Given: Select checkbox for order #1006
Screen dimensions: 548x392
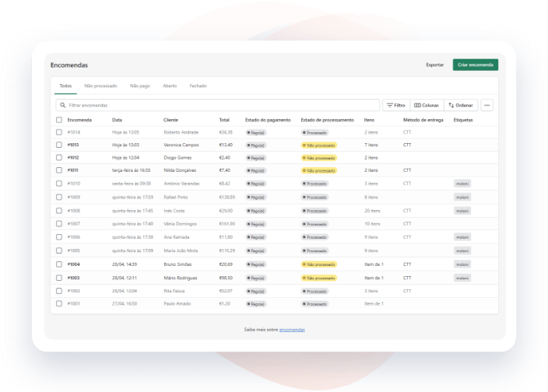Looking at the screenshot, I should pyautogui.click(x=59, y=237).
